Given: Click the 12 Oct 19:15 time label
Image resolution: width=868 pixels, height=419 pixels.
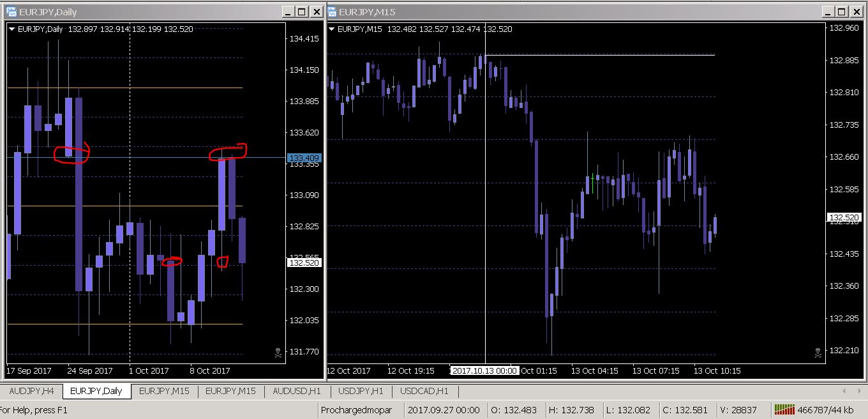Looking at the screenshot, I should click(411, 370).
